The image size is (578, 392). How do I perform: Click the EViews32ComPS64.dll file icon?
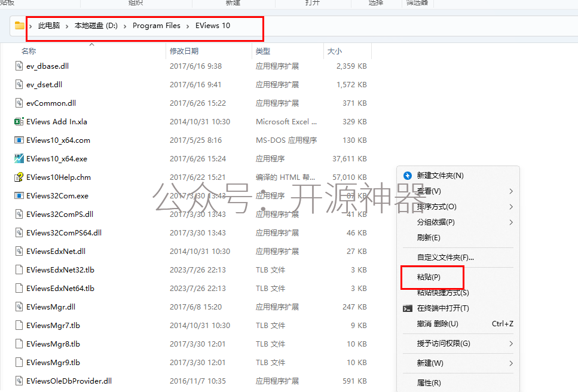[19, 232]
